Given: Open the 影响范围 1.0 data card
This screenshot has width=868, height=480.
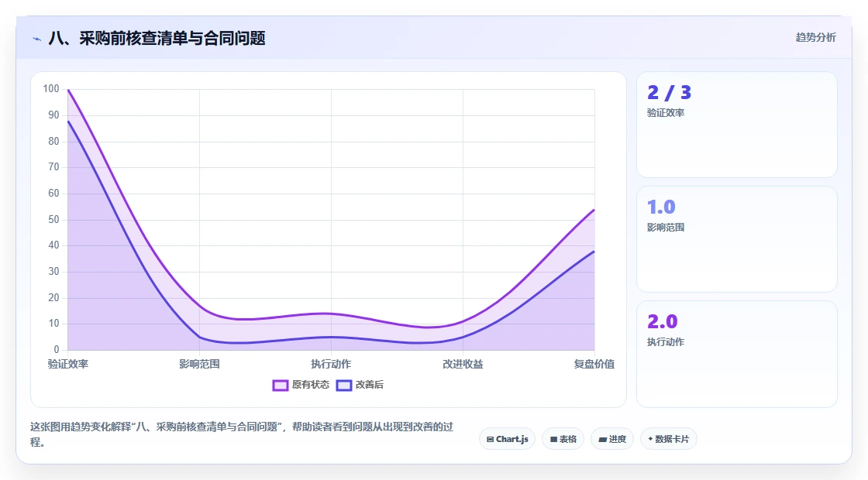Looking at the screenshot, I should [737, 239].
